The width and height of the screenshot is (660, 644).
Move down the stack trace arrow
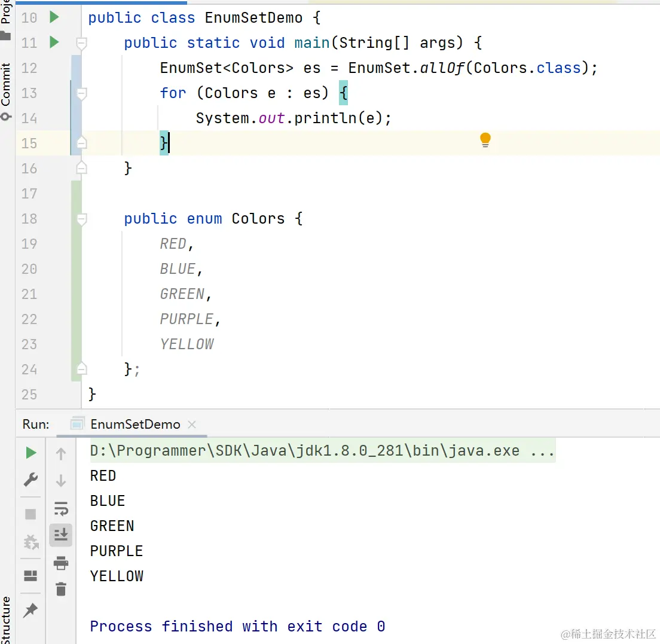tap(61, 480)
